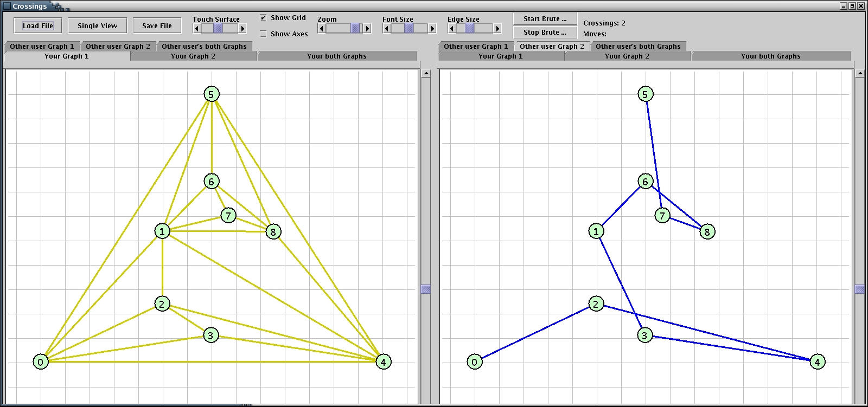868x407 pixels.
Task: Click node 3 in the yellow graph
Action: (210, 335)
